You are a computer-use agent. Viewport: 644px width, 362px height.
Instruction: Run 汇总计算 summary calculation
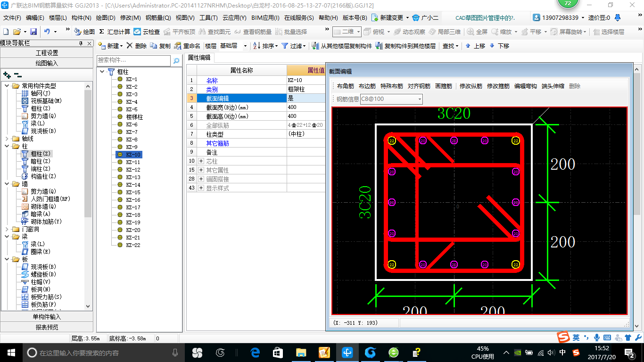tap(115, 32)
